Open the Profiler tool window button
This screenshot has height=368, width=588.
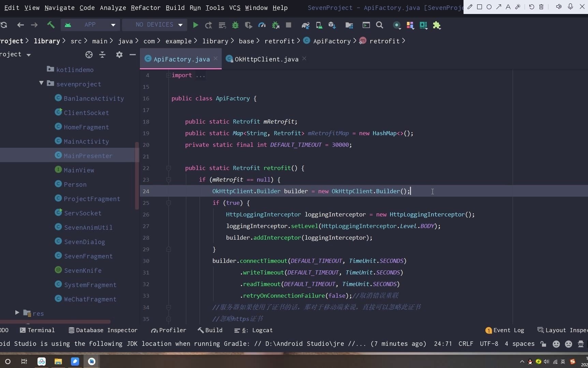(x=168, y=330)
